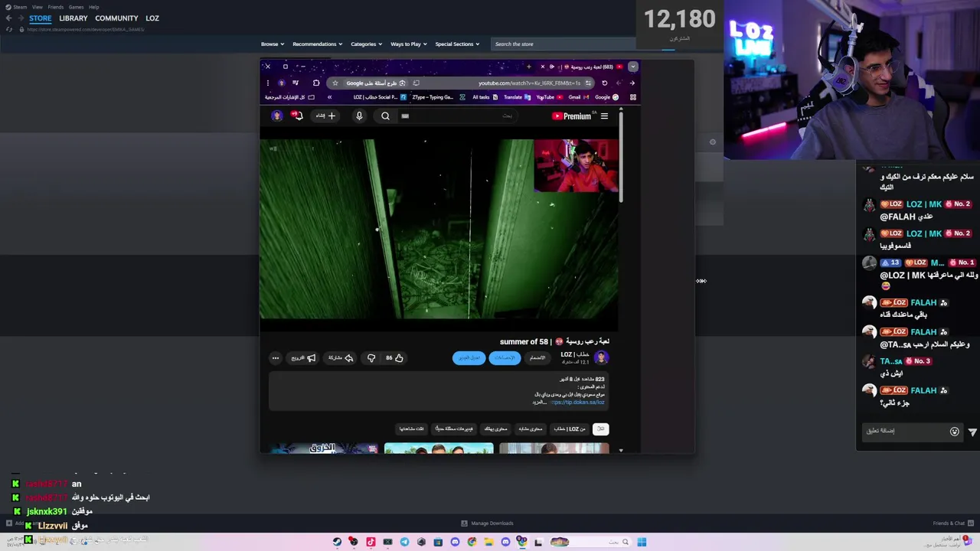Show more bookmarks with double chevron
The height and width of the screenshot is (551, 980).
click(329, 97)
